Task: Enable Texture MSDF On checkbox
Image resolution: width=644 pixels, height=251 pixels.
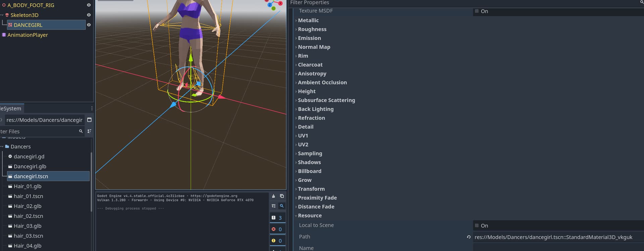Action: [x=477, y=11]
